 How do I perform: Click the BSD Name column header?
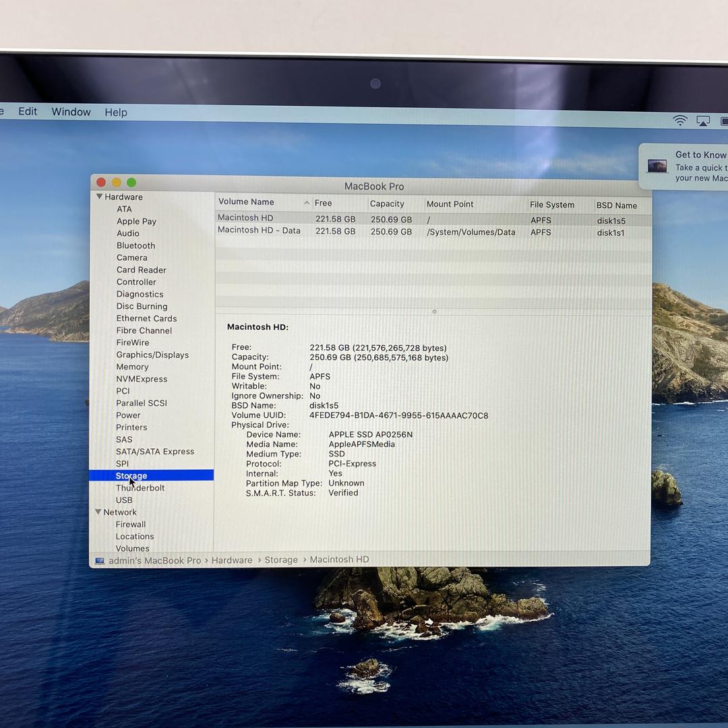click(x=617, y=205)
